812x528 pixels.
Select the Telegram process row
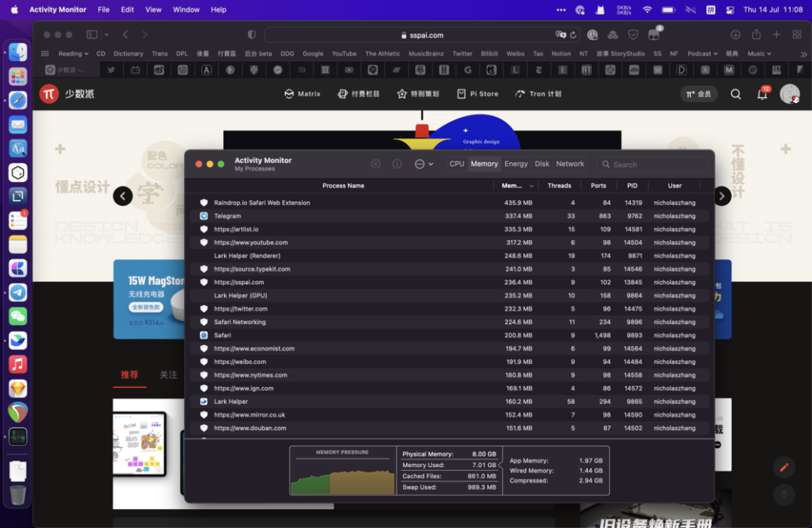pyautogui.click(x=450, y=216)
